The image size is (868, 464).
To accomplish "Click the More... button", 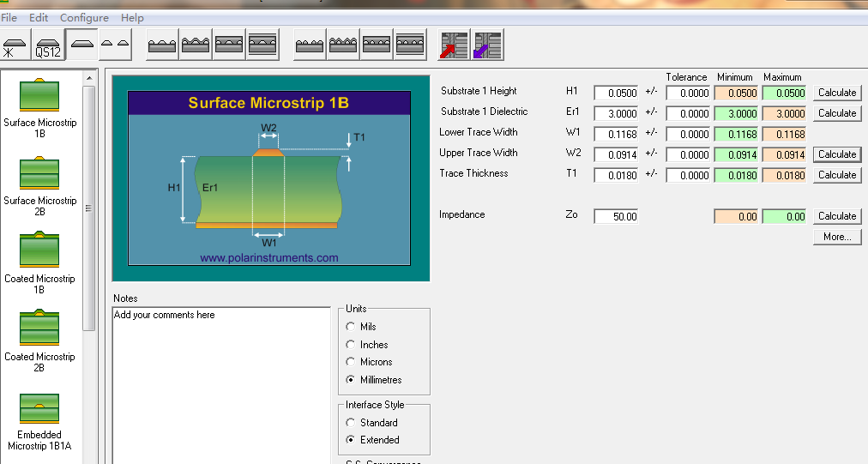I will pos(837,237).
